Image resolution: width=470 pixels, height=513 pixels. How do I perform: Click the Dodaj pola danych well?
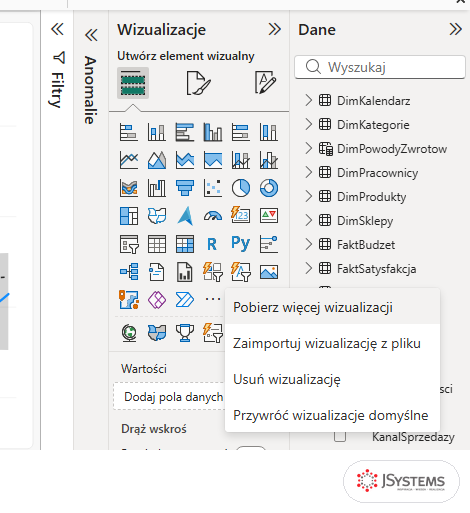169,396
